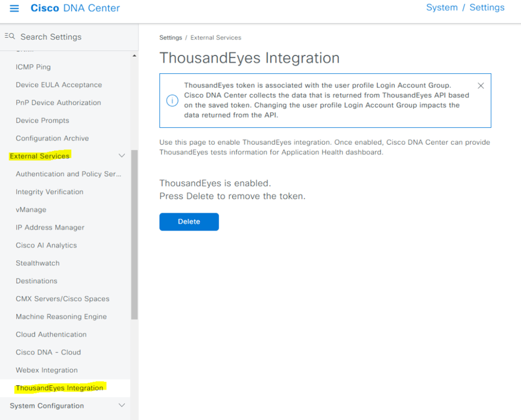
Task: Go to System in the top navigation
Action: click(442, 7)
